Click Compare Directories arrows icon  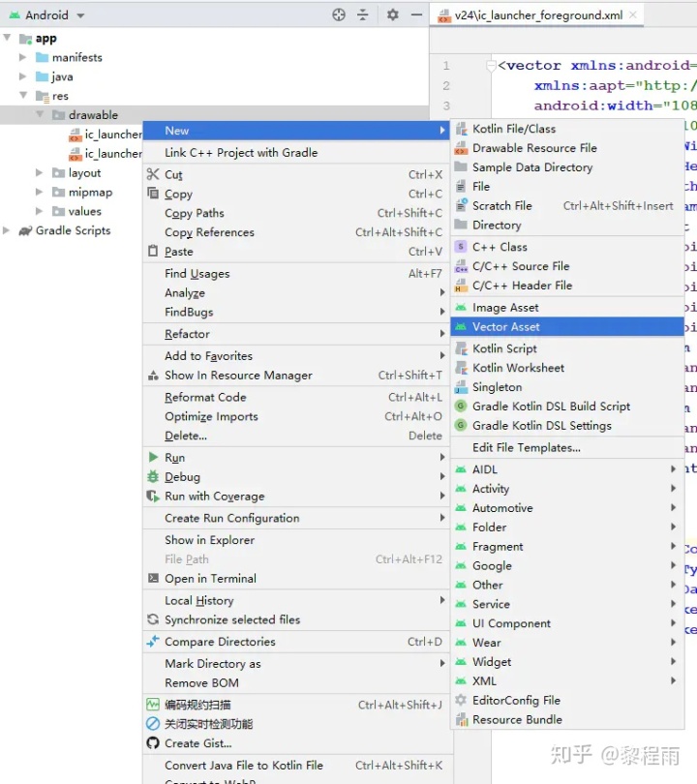click(x=153, y=641)
